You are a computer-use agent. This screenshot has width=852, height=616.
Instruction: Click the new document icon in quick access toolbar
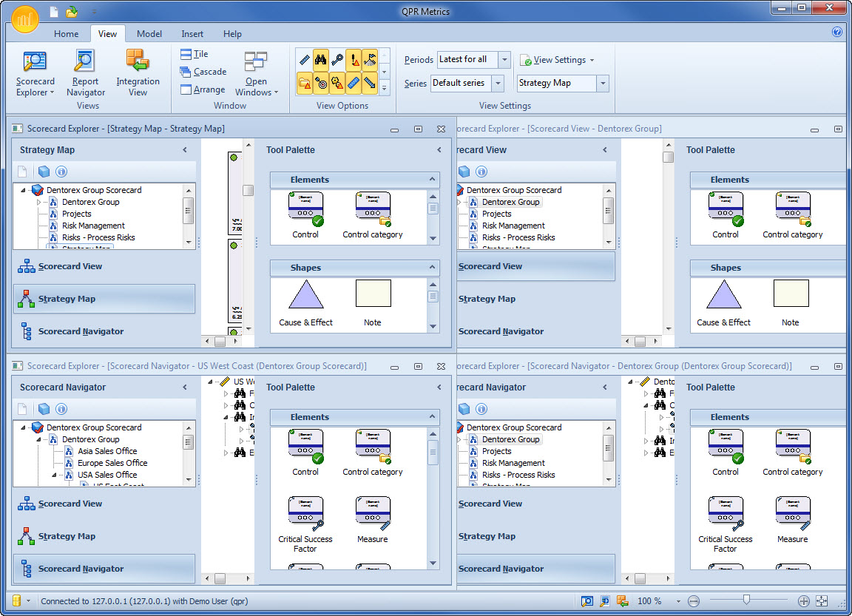click(x=53, y=11)
